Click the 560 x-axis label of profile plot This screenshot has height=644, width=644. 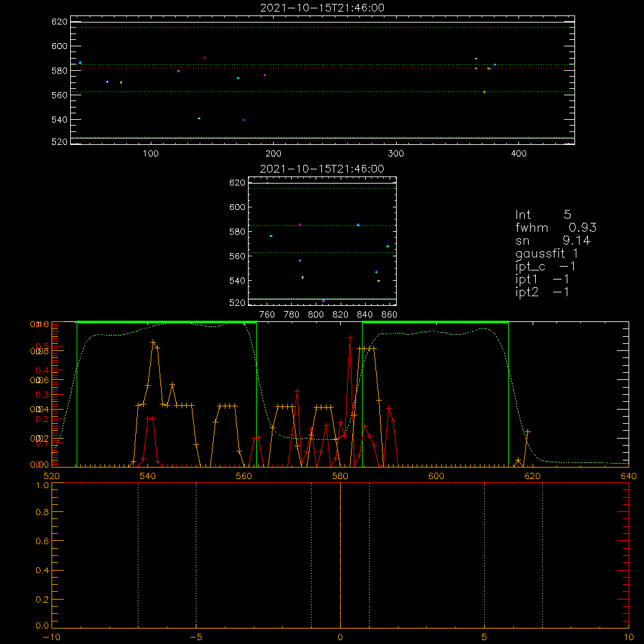pyautogui.click(x=244, y=476)
